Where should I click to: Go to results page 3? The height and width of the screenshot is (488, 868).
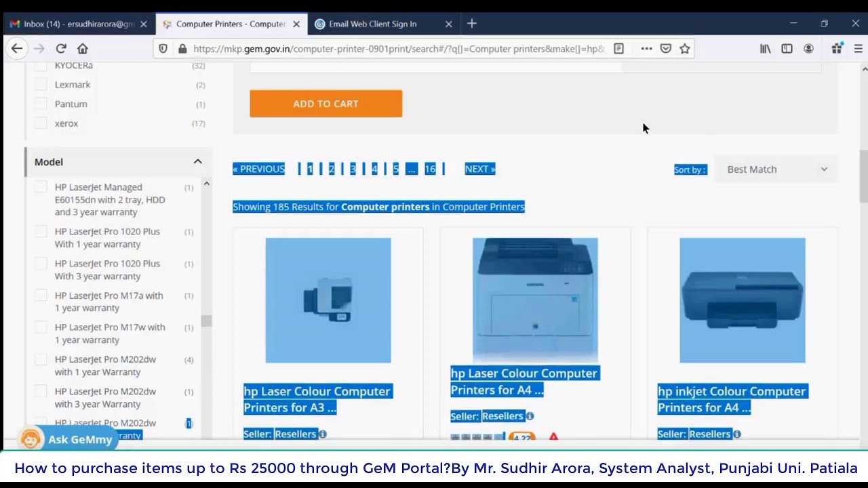tap(353, 169)
